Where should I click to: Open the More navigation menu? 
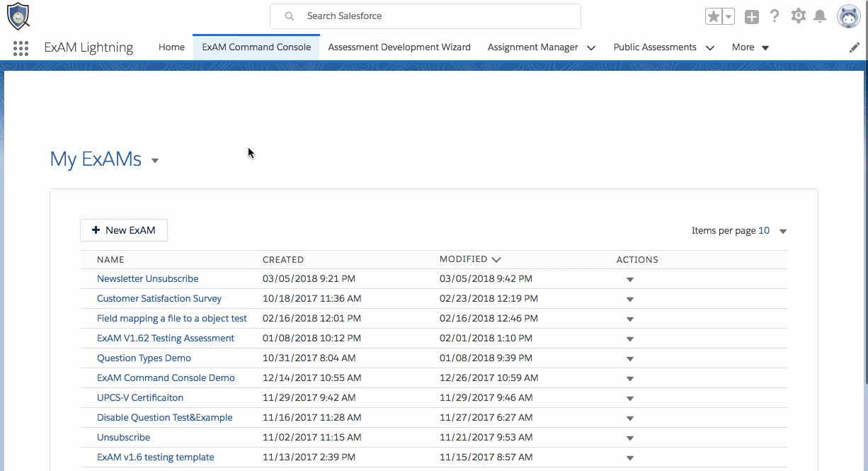point(750,47)
